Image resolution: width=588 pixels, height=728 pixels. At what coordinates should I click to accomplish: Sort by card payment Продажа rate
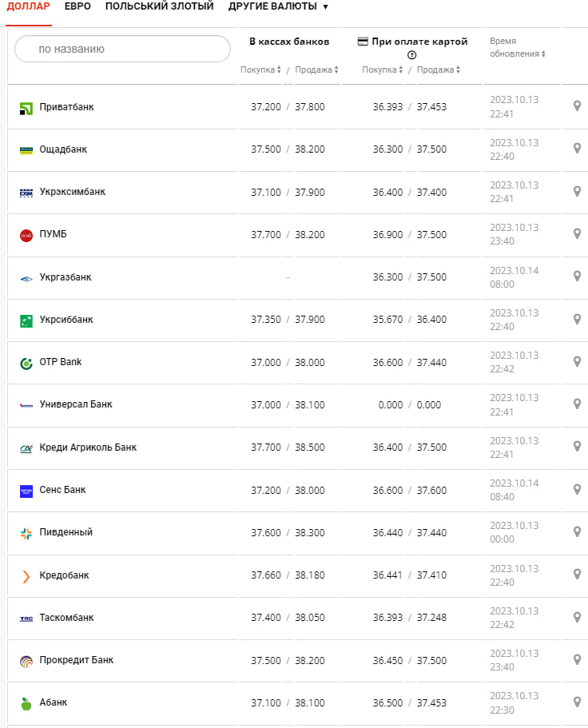point(438,70)
